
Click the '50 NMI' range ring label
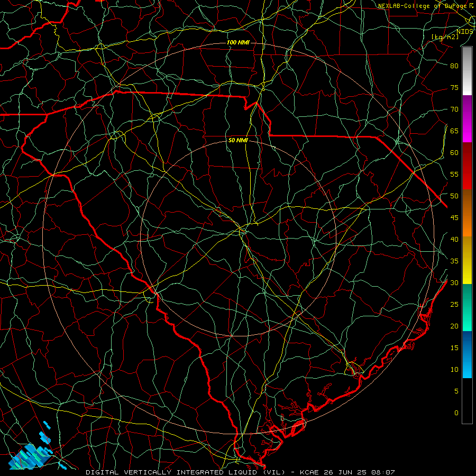coord(238,140)
